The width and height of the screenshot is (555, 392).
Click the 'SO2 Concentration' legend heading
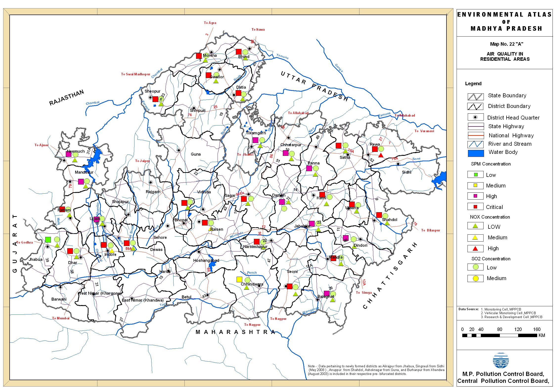click(491, 259)
